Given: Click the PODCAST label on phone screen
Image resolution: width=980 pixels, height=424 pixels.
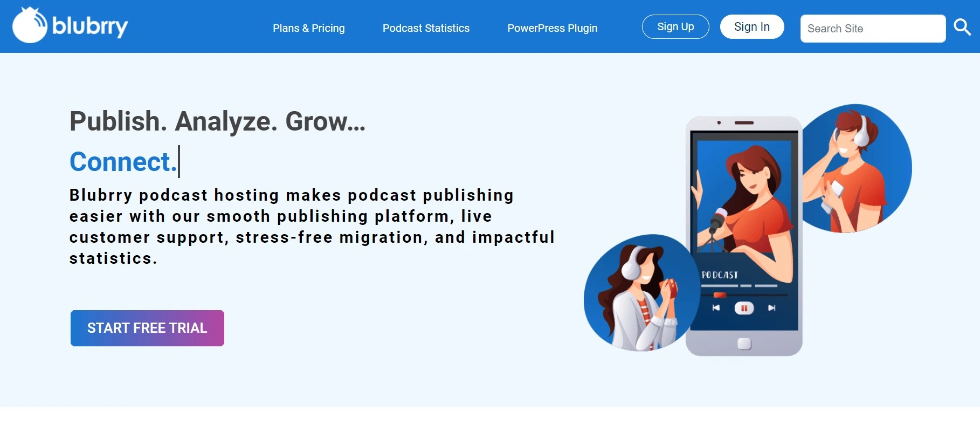Looking at the screenshot, I should [720, 275].
